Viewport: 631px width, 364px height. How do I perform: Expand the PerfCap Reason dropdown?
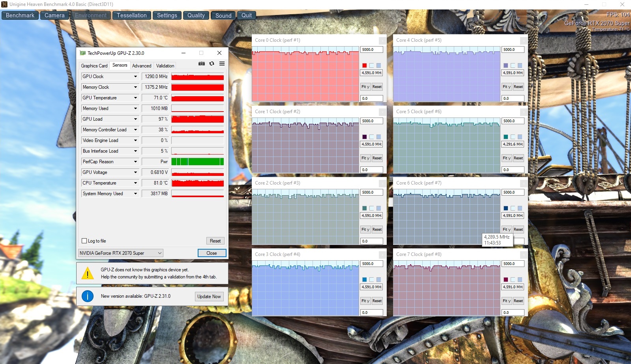135,162
